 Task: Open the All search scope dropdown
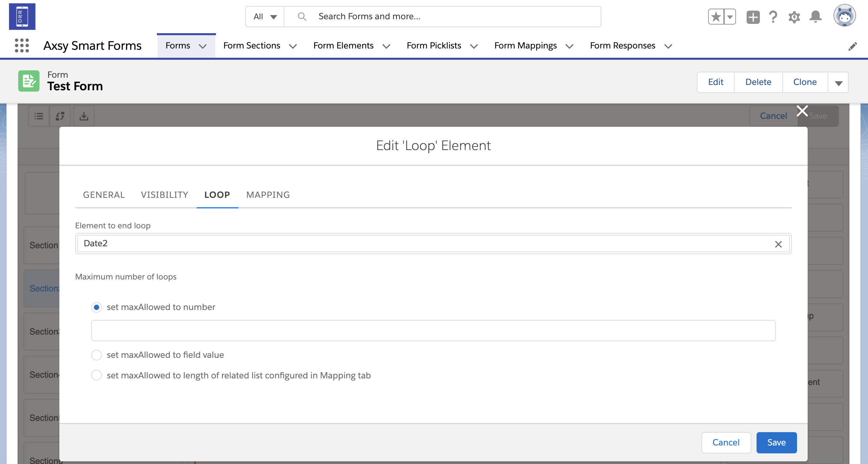click(265, 17)
